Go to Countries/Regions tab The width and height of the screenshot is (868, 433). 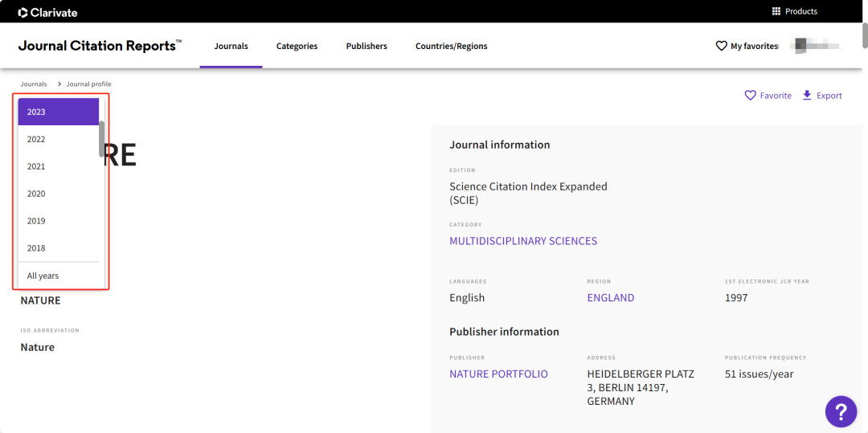tap(452, 46)
